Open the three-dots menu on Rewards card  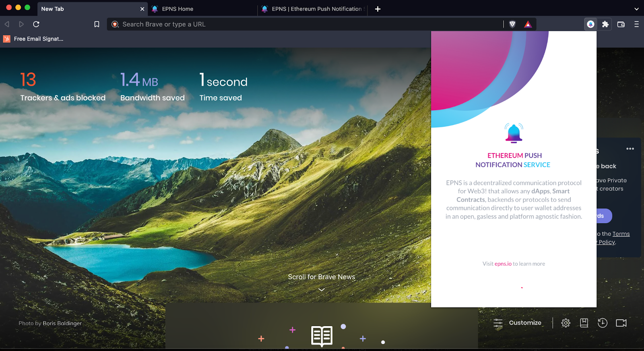click(630, 149)
